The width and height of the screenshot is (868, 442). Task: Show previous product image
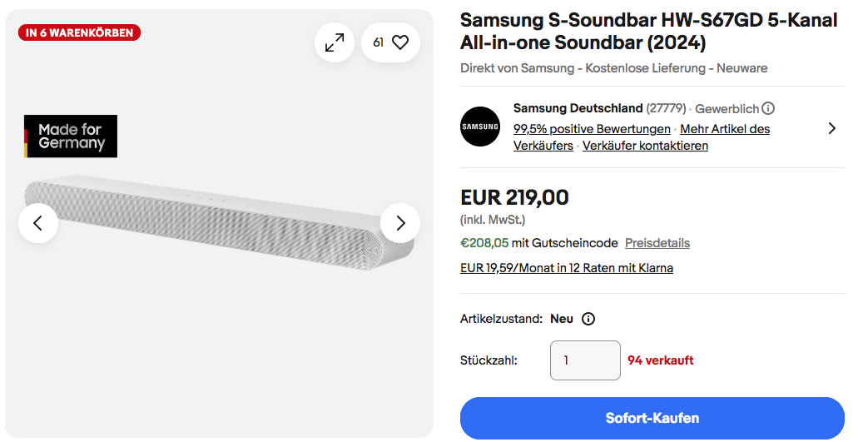click(x=38, y=223)
